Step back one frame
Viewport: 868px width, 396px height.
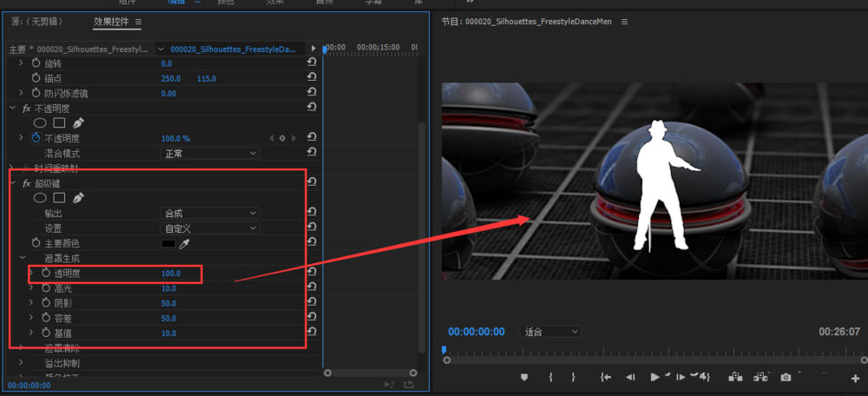(630, 377)
